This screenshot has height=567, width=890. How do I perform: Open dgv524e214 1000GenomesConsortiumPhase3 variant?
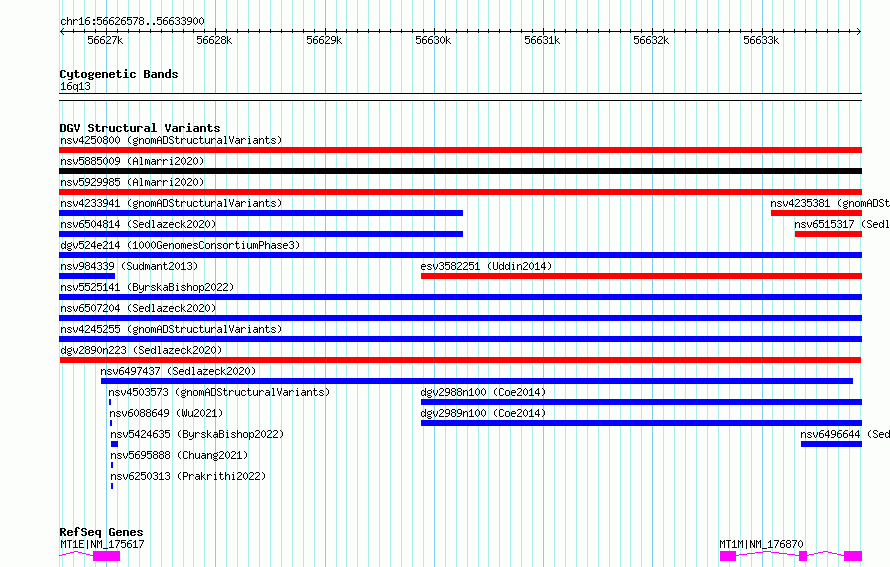(x=180, y=245)
